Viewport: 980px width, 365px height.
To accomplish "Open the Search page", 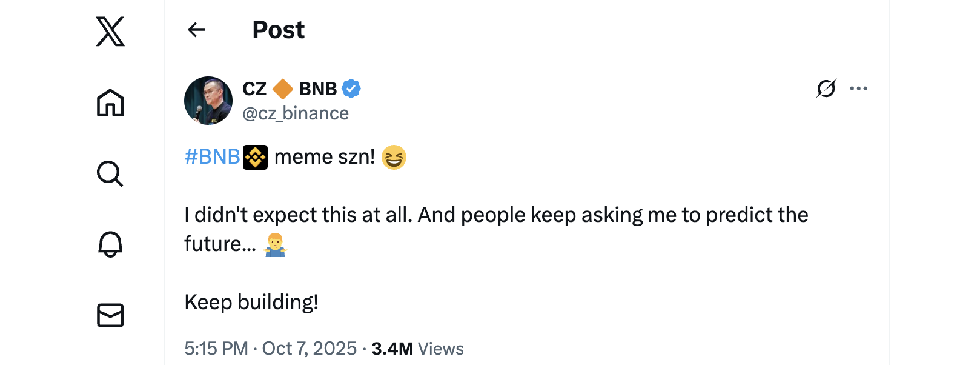I will coord(110,174).
